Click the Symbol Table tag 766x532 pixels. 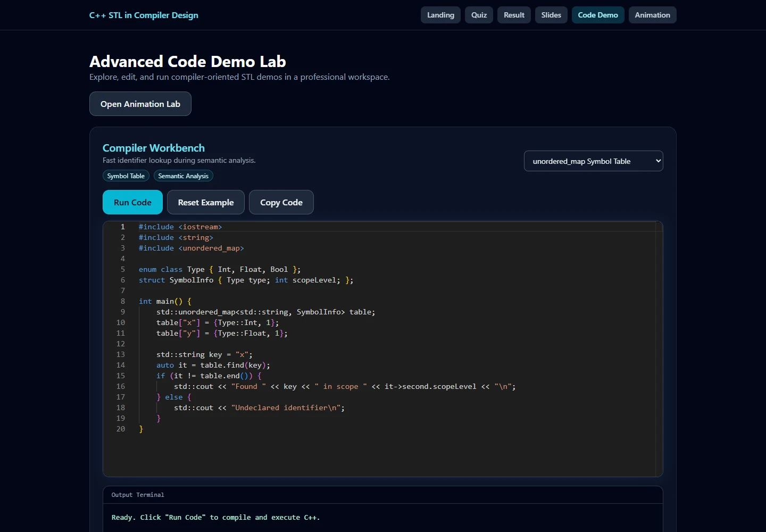tap(126, 176)
